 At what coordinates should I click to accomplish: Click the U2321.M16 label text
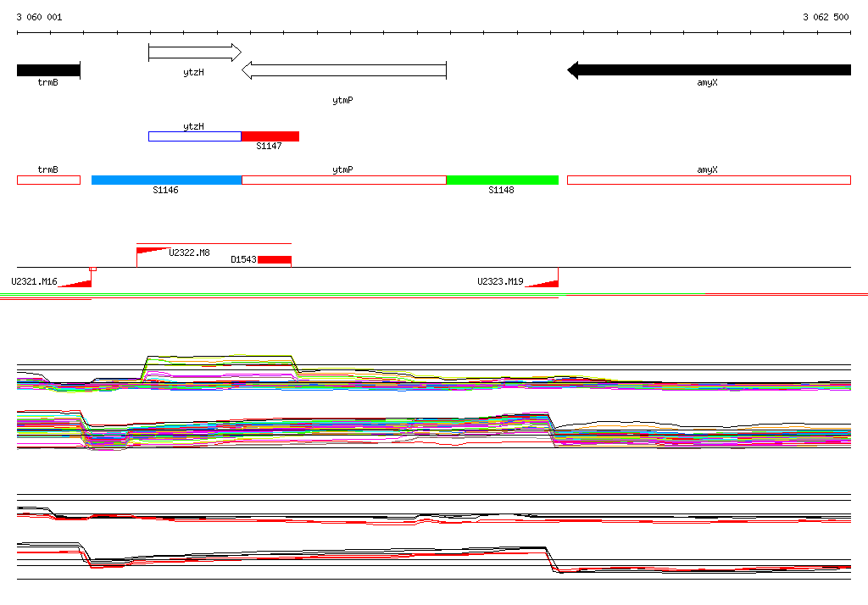(34, 281)
